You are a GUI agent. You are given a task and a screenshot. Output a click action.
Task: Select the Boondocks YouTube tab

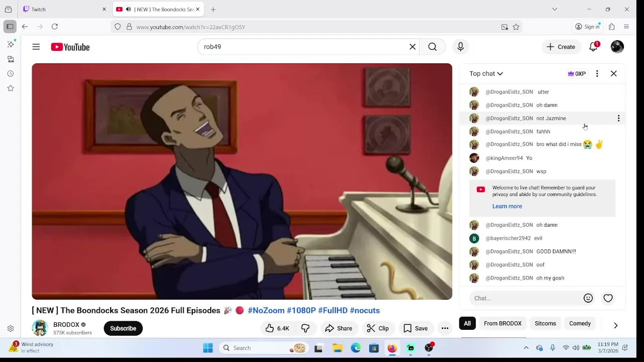pos(157,9)
